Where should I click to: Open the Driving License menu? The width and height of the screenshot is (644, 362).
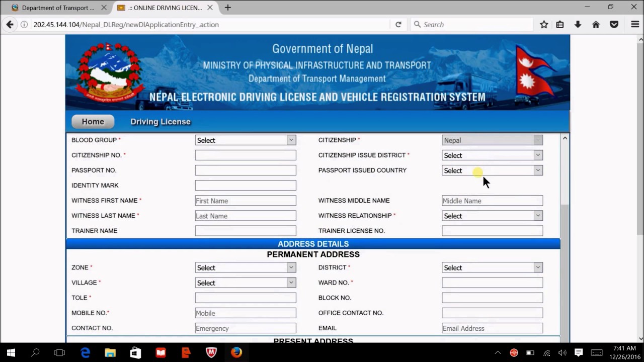160,122
